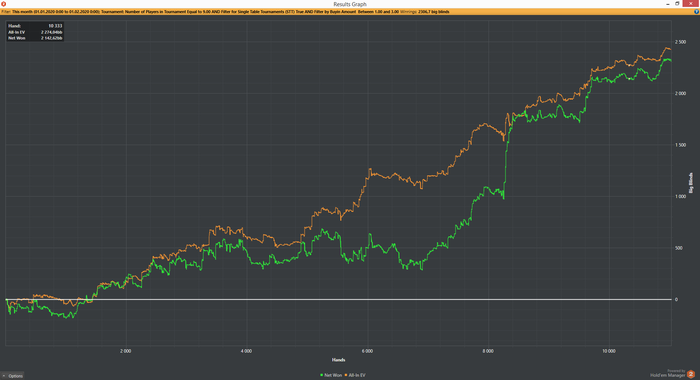This screenshot has height=380, width=700.
Task: Click the 10 000 x-axis label
Action: [608, 351]
